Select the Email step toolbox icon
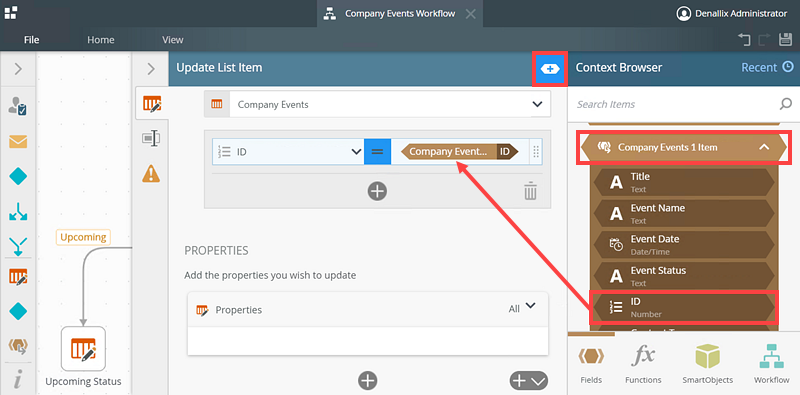Image resolution: width=800 pixels, height=395 pixels. point(18,141)
